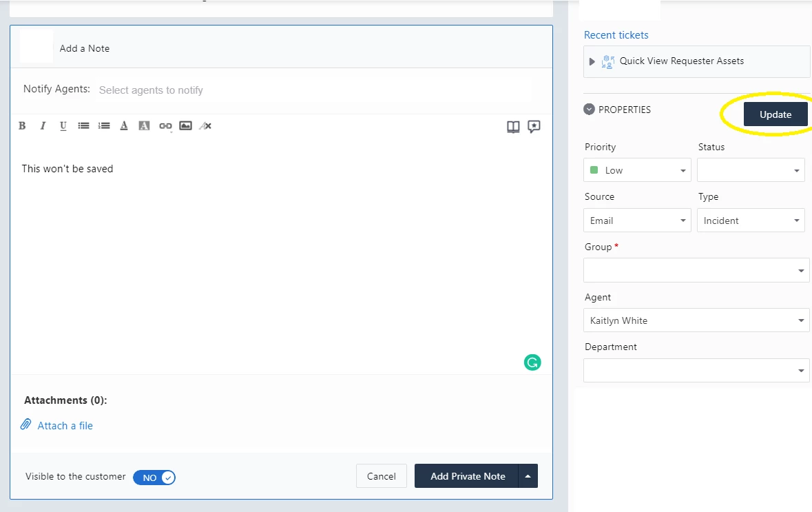Open the empty Status dropdown

pyautogui.click(x=751, y=170)
